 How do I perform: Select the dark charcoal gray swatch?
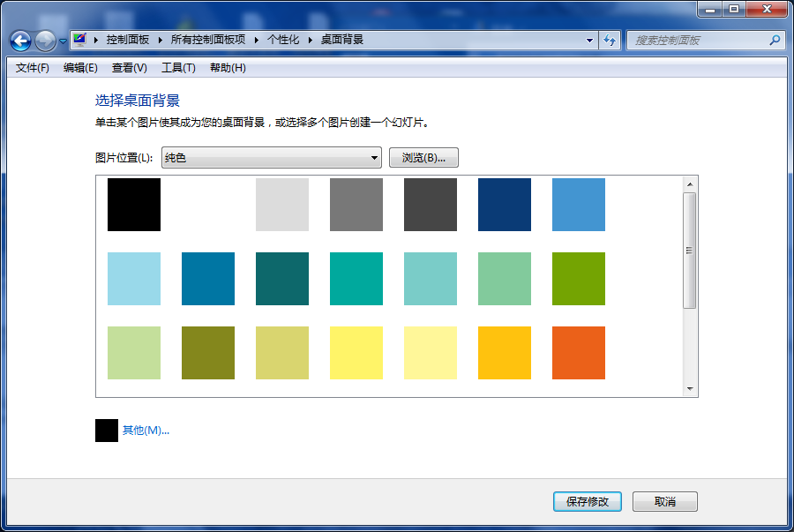(431, 205)
